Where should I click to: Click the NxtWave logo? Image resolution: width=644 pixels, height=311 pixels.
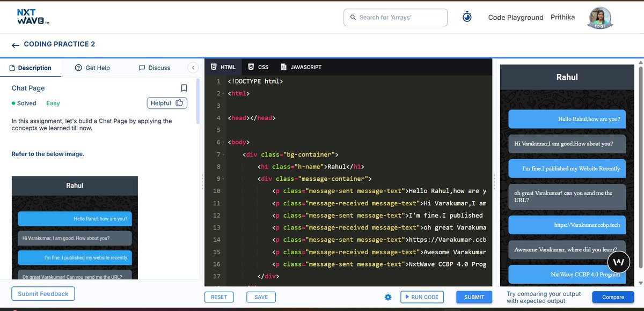coord(33,17)
